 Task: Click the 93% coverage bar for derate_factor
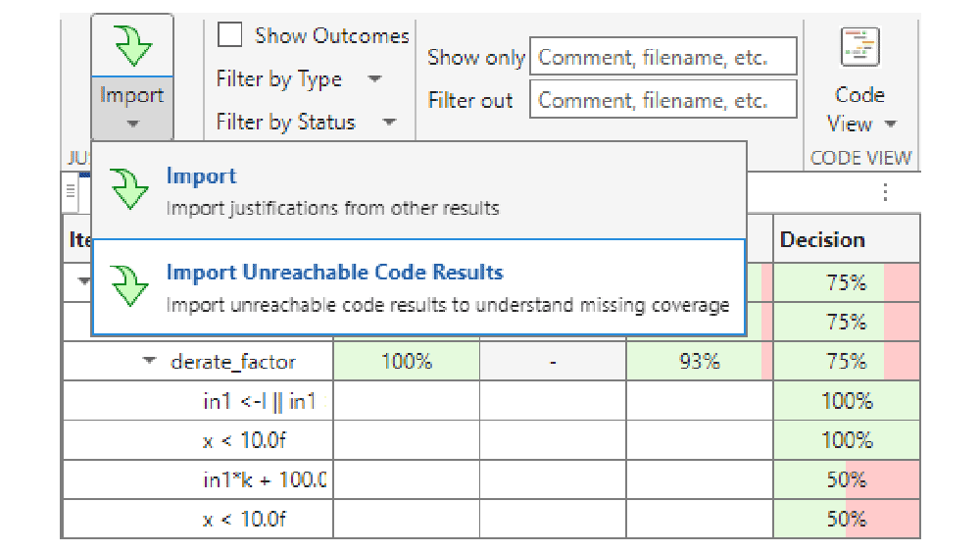(x=699, y=362)
